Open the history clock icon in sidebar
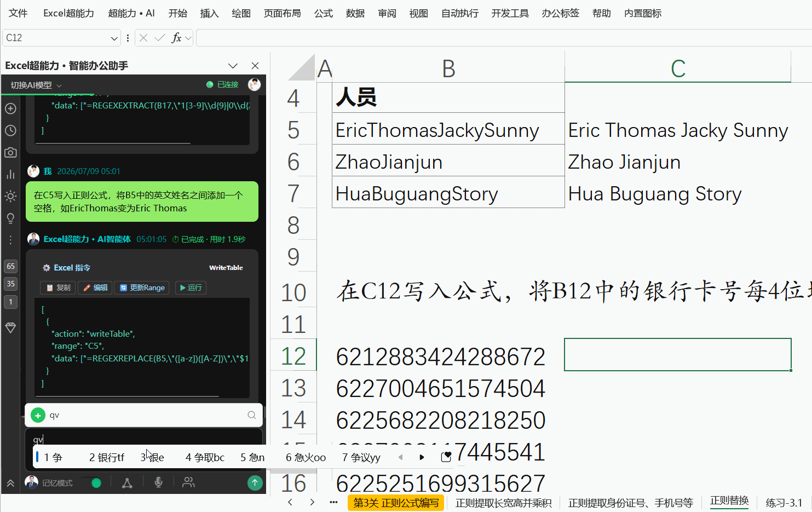 click(x=10, y=130)
